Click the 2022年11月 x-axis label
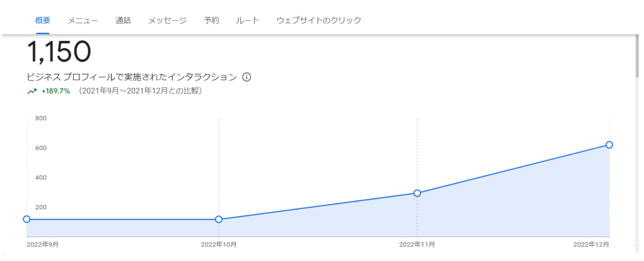Viewport: 644px width, 261px height. [417, 244]
